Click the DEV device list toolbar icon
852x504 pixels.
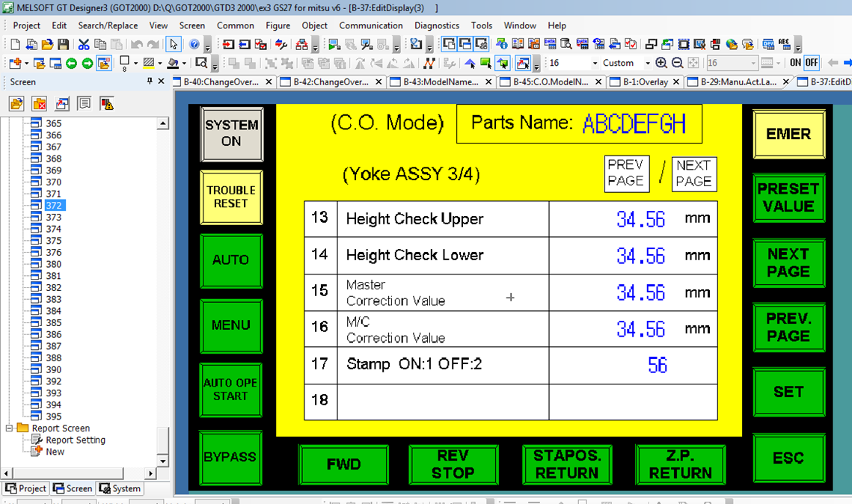(767, 45)
